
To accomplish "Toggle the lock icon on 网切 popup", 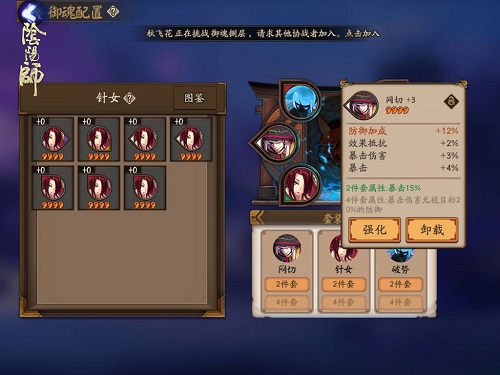I will [451, 101].
